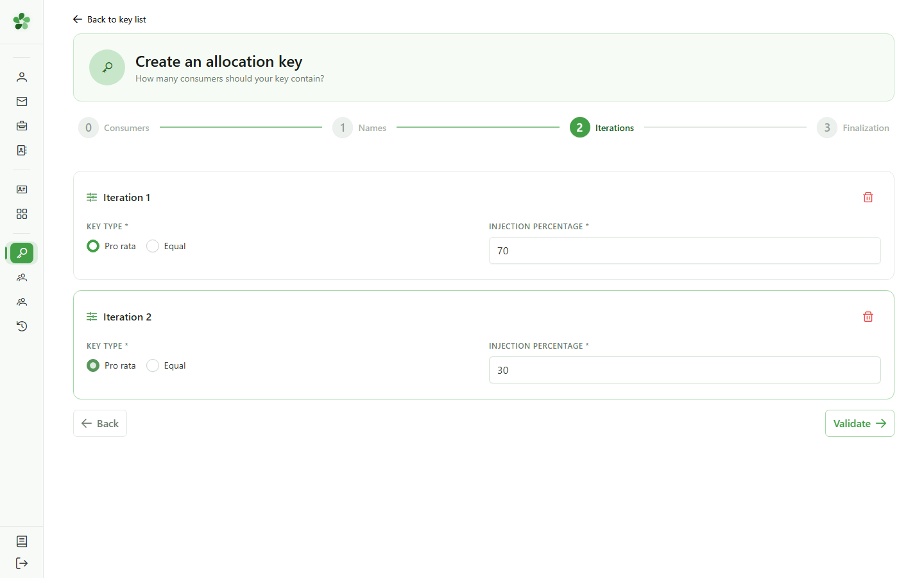Click the Iteration 1 heading
Screen dimensions: 924x578
(x=126, y=197)
